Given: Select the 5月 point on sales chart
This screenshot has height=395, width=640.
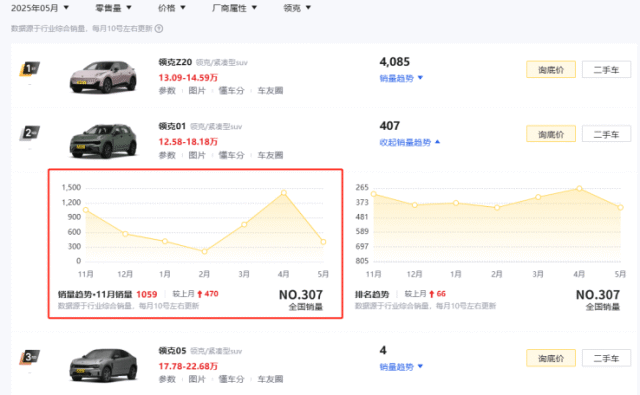Looking at the screenshot, I should [x=323, y=242].
